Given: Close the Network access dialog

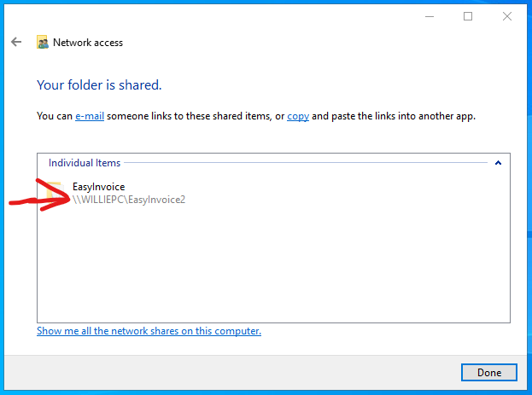Looking at the screenshot, I should click(507, 16).
